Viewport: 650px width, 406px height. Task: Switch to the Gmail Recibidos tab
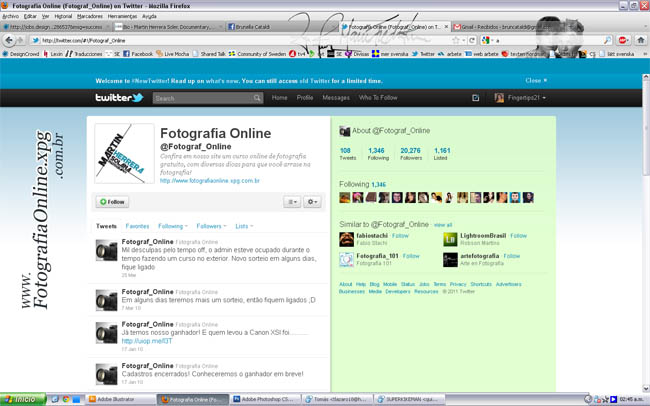click(506, 27)
